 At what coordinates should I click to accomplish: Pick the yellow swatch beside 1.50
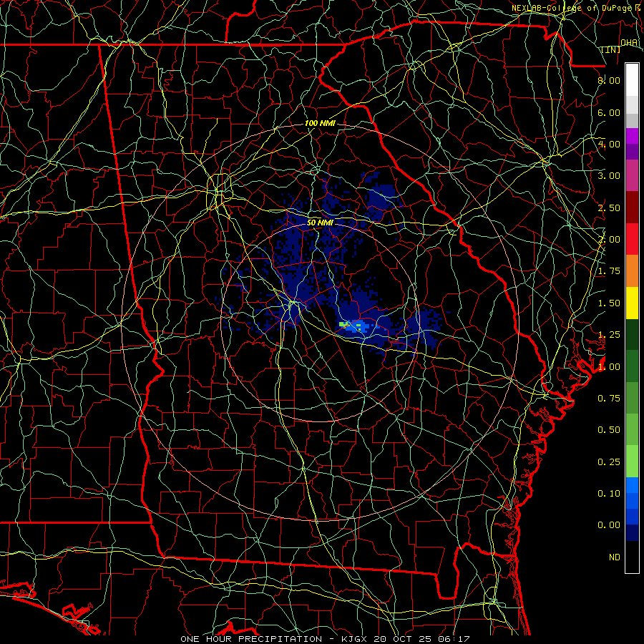point(632,303)
